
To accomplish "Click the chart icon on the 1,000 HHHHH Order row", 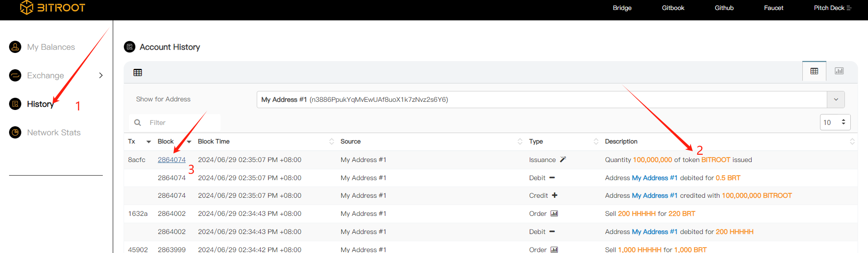I will click(x=554, y=249).
